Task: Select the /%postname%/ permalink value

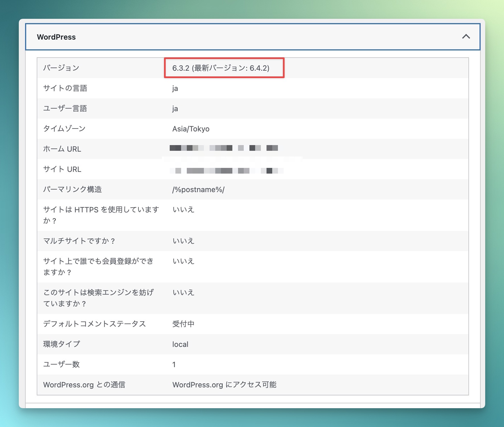Action: pos(198,190)
